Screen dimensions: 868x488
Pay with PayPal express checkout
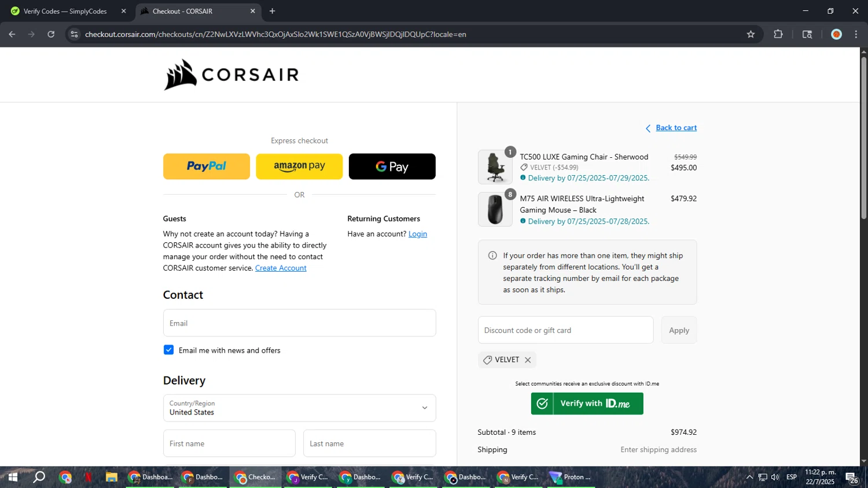[207, 167]
